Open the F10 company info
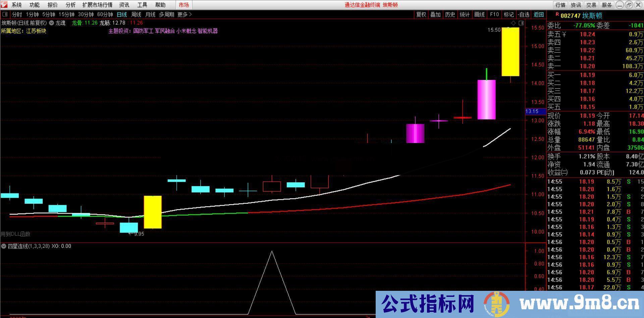644x318 pixels. click(494, 14)
